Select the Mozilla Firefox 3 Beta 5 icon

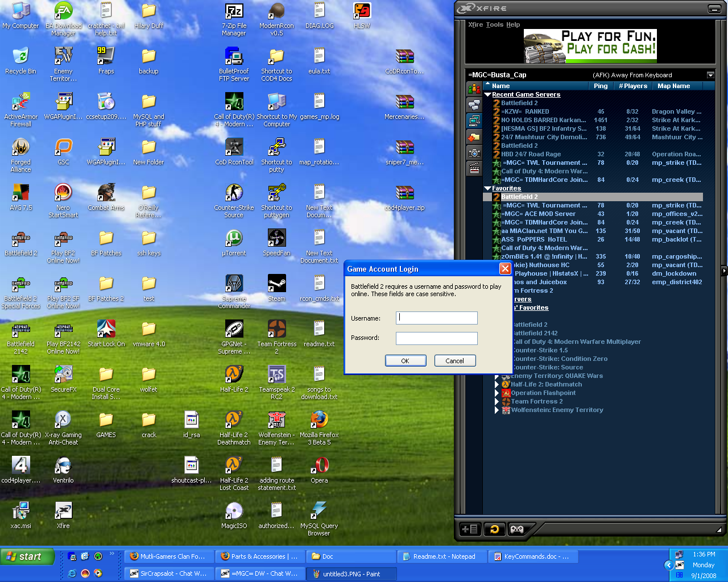(x=319, y=428)
